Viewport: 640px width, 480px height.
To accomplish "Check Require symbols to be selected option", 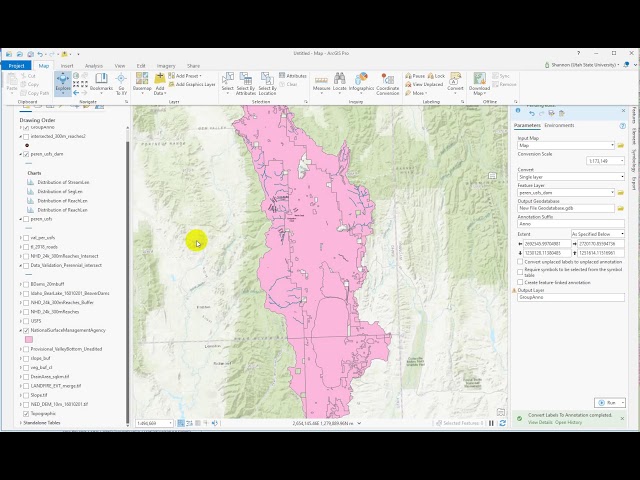I will click(520, 272).
